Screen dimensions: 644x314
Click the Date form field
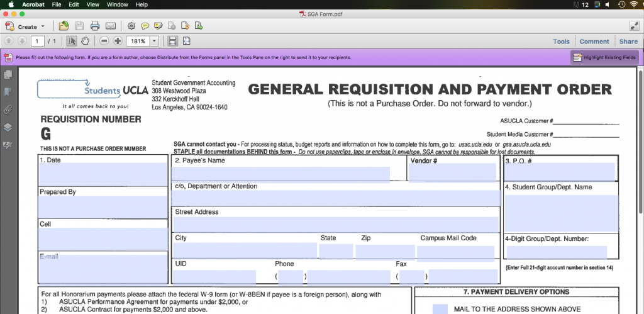point(103,175)
